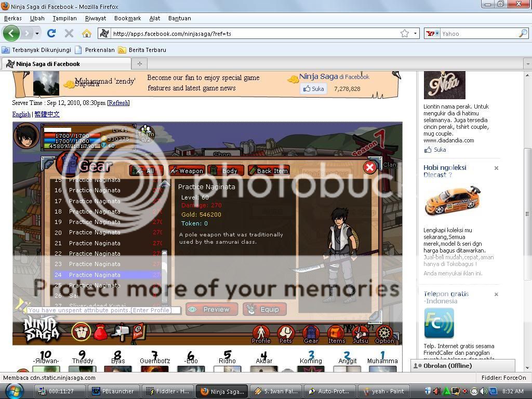Open the Berkas menu
The height and width of the screenshot is (399, 532).
(x=13, y=18)
